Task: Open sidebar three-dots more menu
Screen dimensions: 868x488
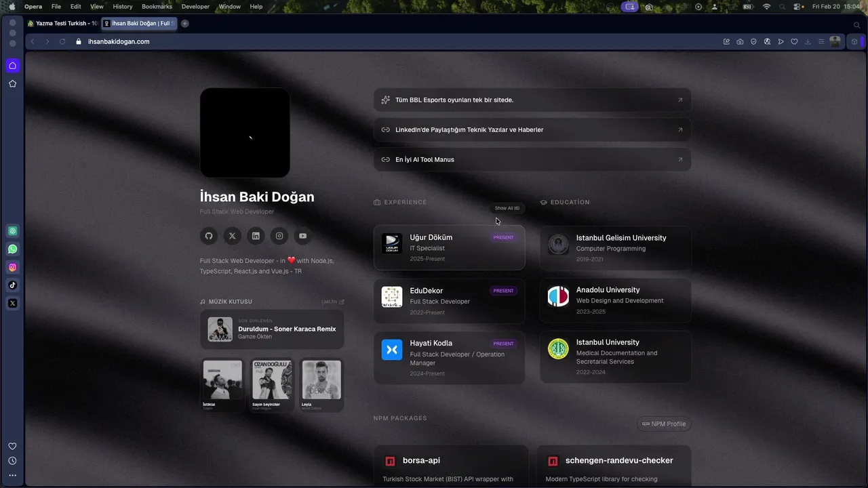Action: pyautogui.click(x=12, y=475)
